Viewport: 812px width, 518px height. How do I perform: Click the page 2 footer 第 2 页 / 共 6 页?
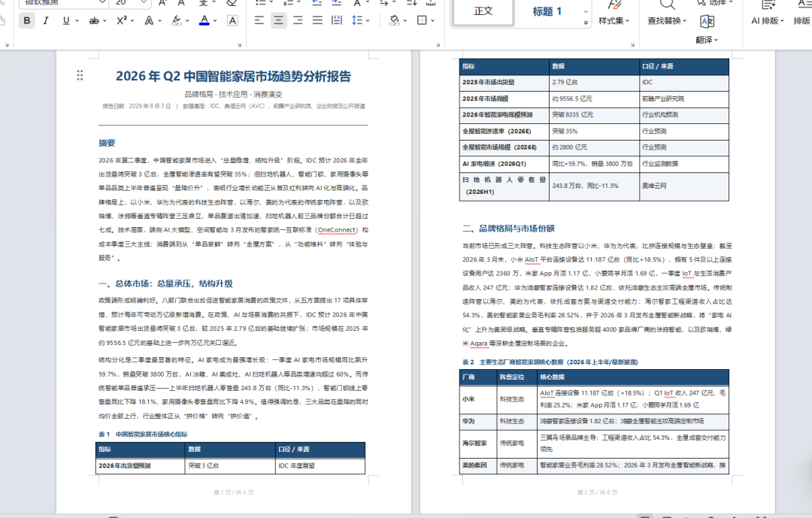click(x=597, y=492)
